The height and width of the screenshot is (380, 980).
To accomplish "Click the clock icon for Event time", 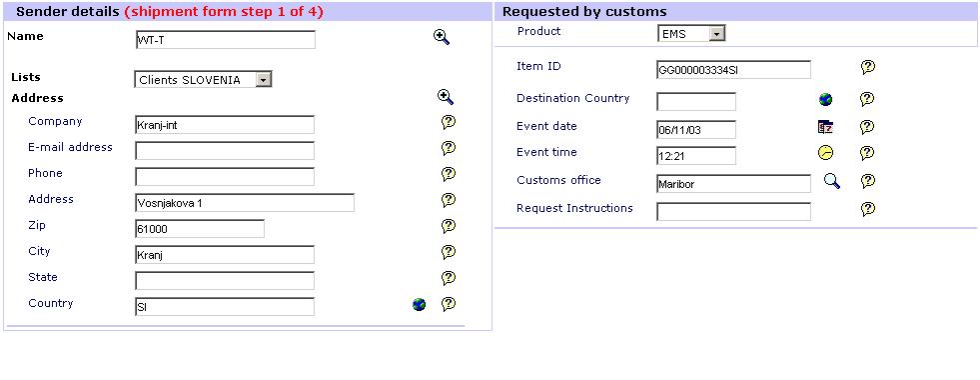I will [x=825, y=153].
